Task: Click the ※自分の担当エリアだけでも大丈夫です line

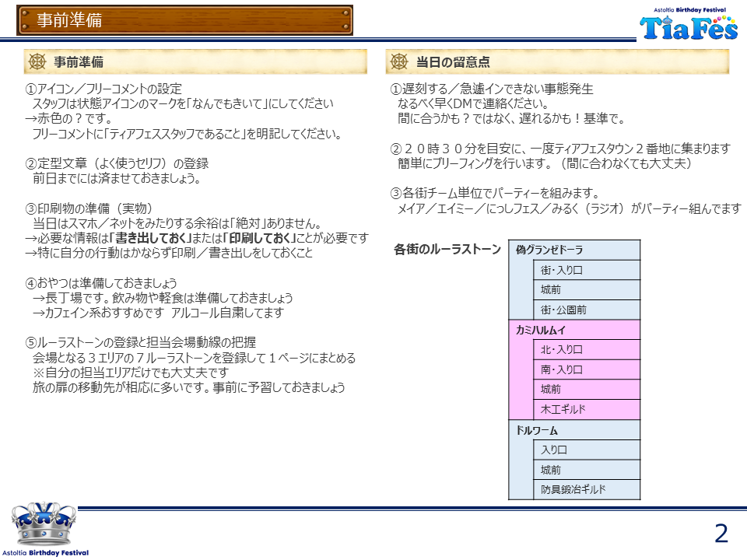Action: (131, 373)
